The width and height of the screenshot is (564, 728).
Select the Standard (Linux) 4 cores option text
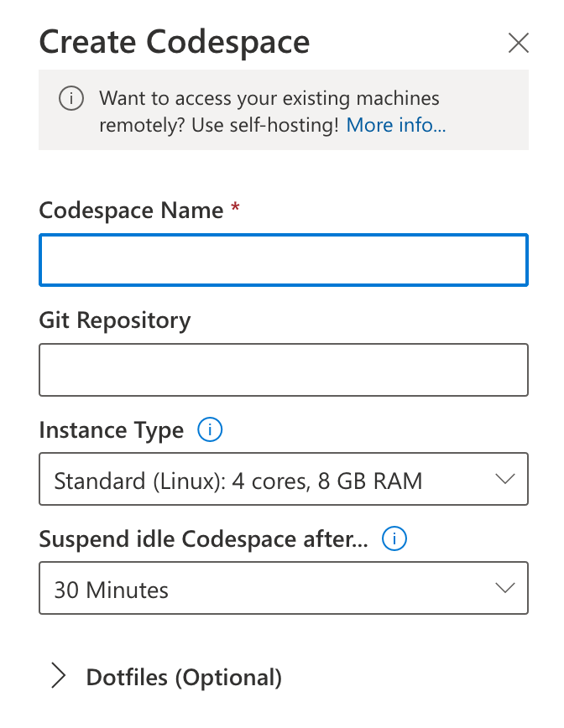[238, 481]
